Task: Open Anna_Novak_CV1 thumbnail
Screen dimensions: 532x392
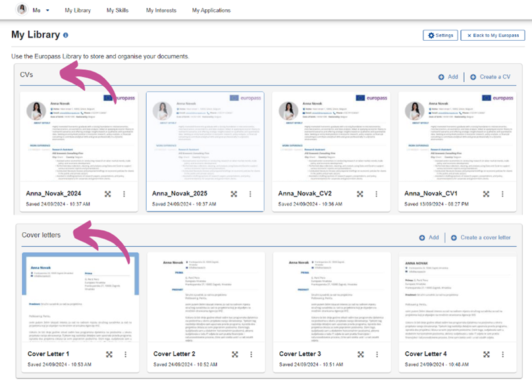Action: [458, 137]
